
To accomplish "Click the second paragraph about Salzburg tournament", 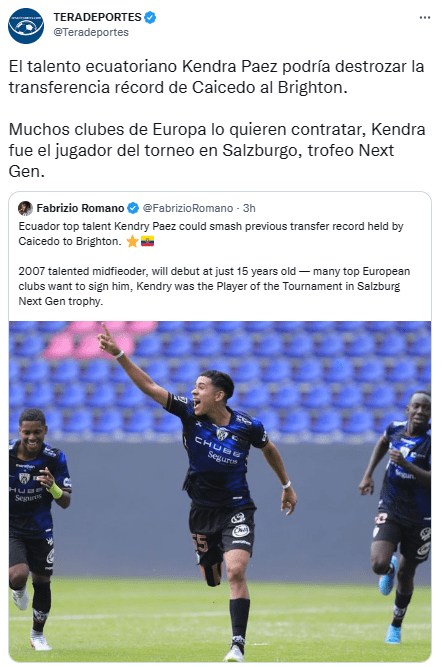I will pyautogui.click(x=217, y=150).
